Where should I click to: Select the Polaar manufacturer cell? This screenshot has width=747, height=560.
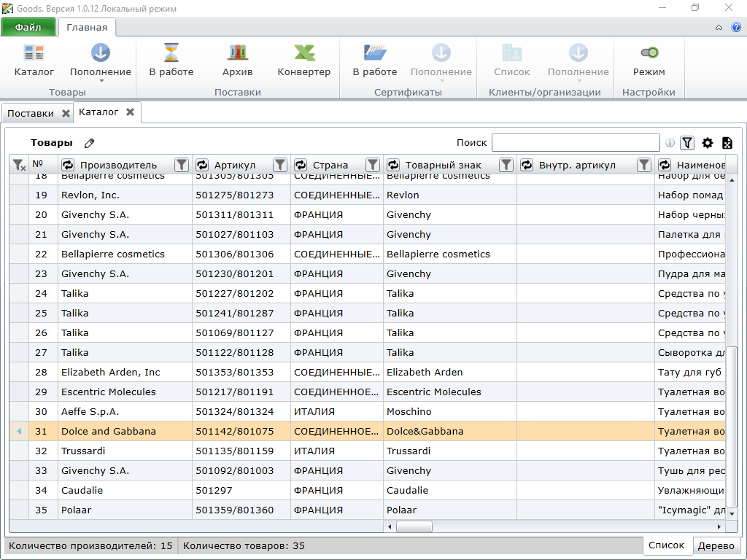click(125, 510)
